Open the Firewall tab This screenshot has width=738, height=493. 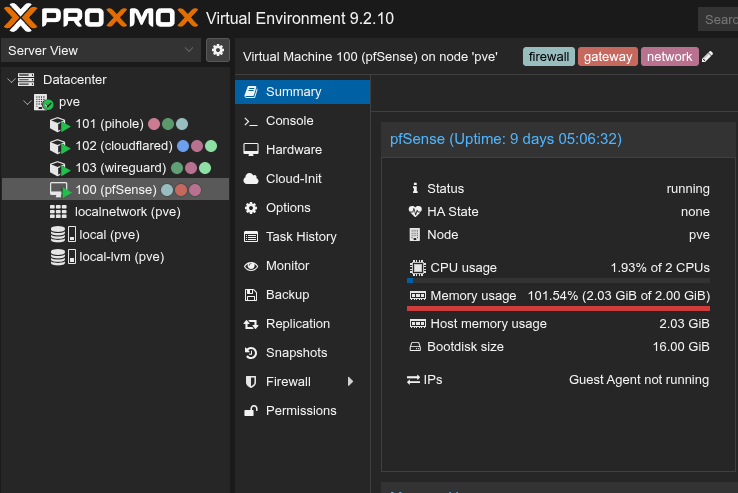coord(302,382)
